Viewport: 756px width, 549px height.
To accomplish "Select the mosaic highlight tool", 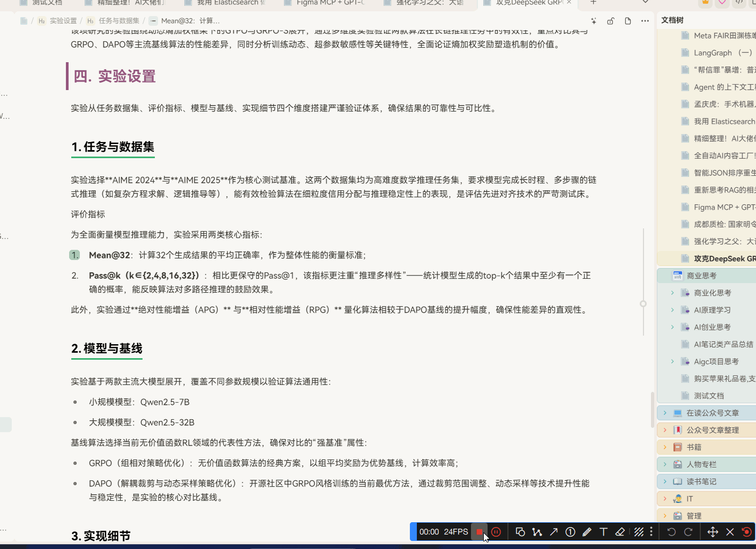I will 639,531.
